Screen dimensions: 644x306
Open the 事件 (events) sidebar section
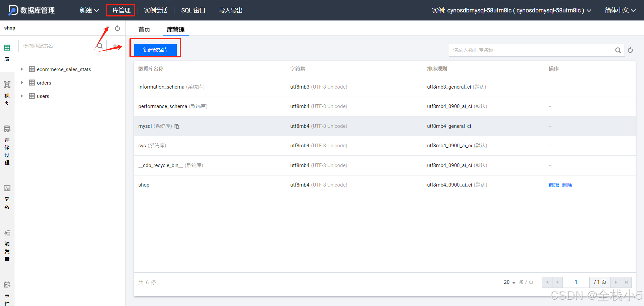click(x=7, y=294)
